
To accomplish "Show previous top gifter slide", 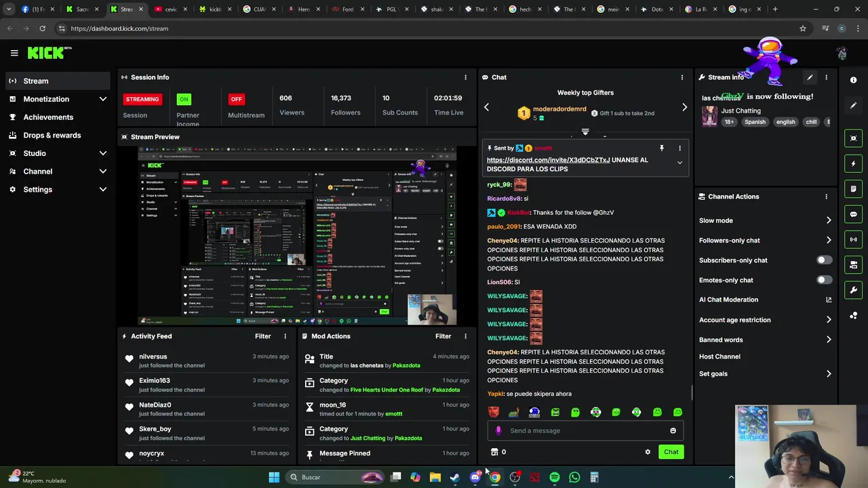I will click(x=486, y=107).
